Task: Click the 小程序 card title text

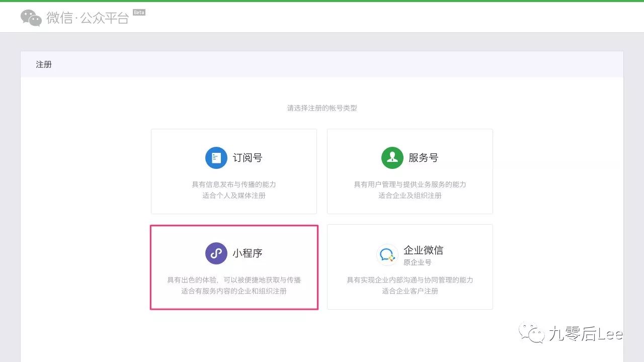Action: tap(249, 253)
